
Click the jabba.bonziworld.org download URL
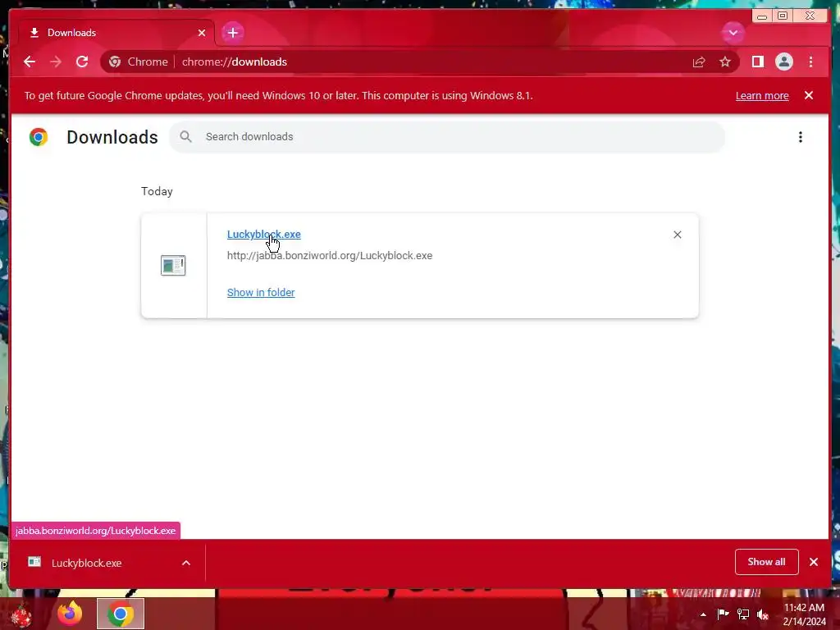330,256
